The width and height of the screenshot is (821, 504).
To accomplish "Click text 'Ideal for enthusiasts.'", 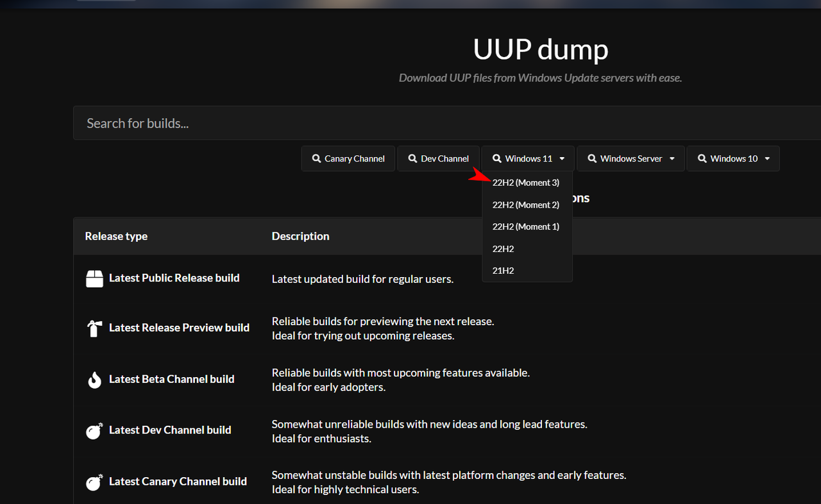I will pyautogui.click(x=321, y=439).
